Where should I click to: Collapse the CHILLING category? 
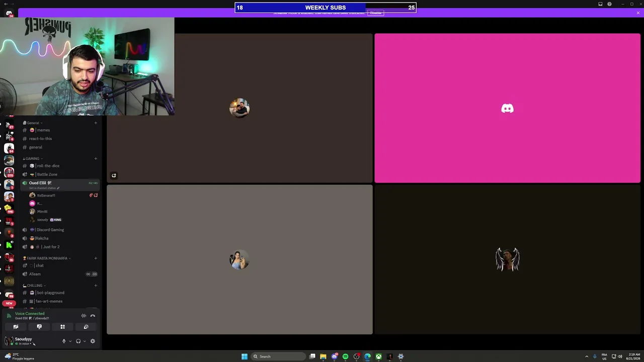click(35, 286)
